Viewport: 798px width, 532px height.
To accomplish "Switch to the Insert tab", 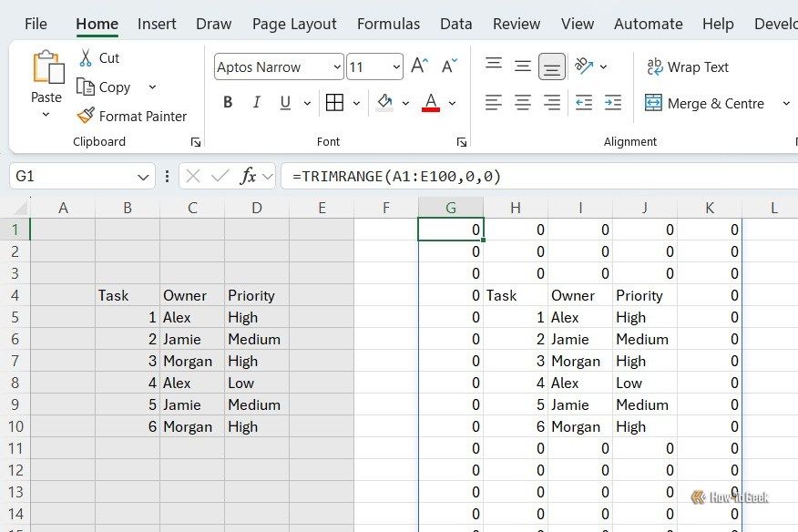I will pyautogui.click(x=157, y=24).
